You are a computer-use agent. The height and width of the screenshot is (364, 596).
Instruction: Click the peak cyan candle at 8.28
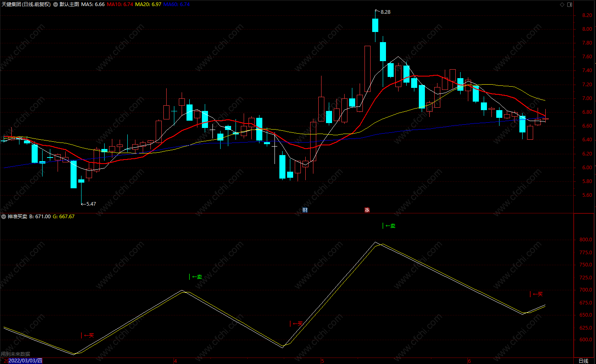tap(375, 25)
